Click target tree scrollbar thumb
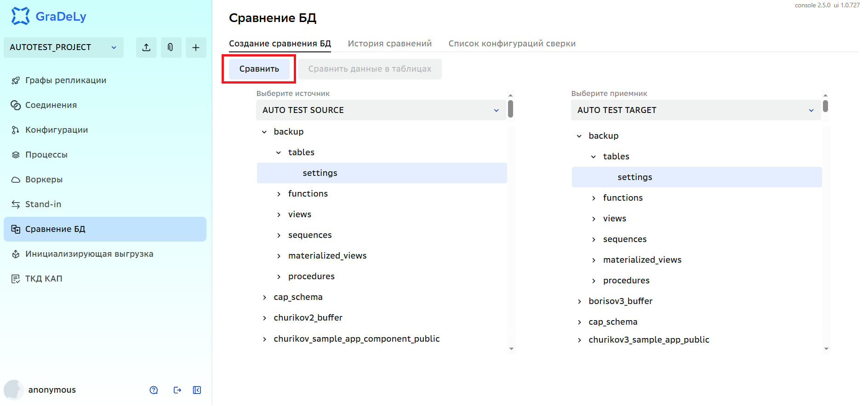 tap(826, 106)
